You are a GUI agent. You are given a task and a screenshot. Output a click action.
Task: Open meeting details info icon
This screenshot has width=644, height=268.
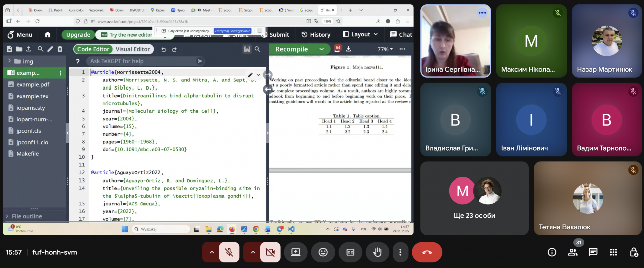[x=552, y=252]
